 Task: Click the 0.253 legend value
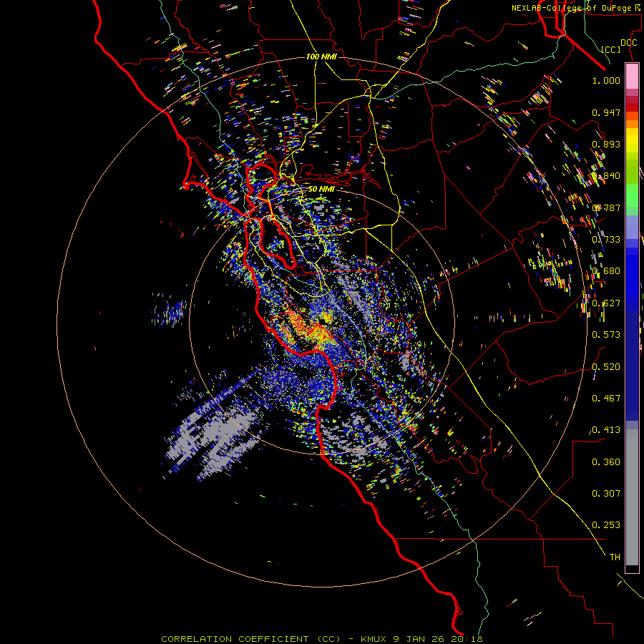[606, 525]
